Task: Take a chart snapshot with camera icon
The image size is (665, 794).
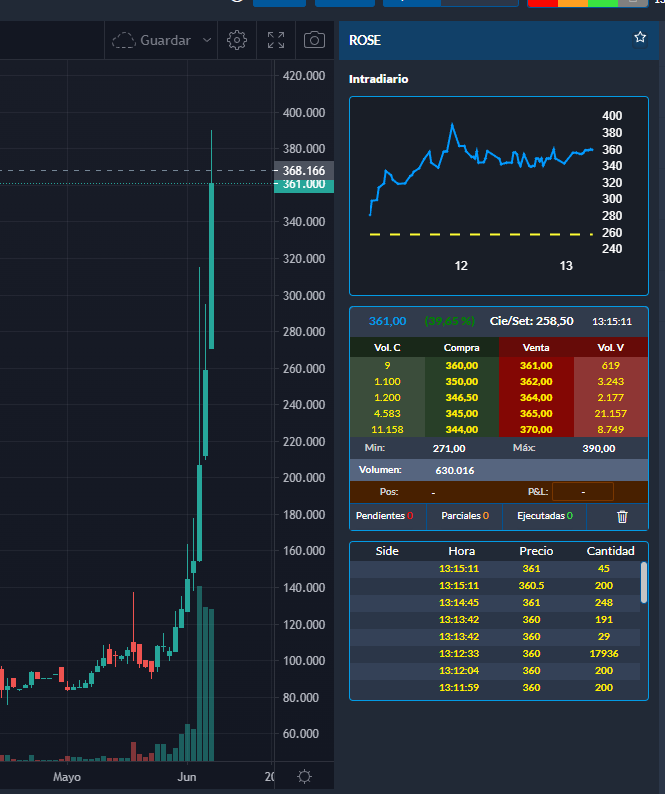Action: click(x=314, y=40)
